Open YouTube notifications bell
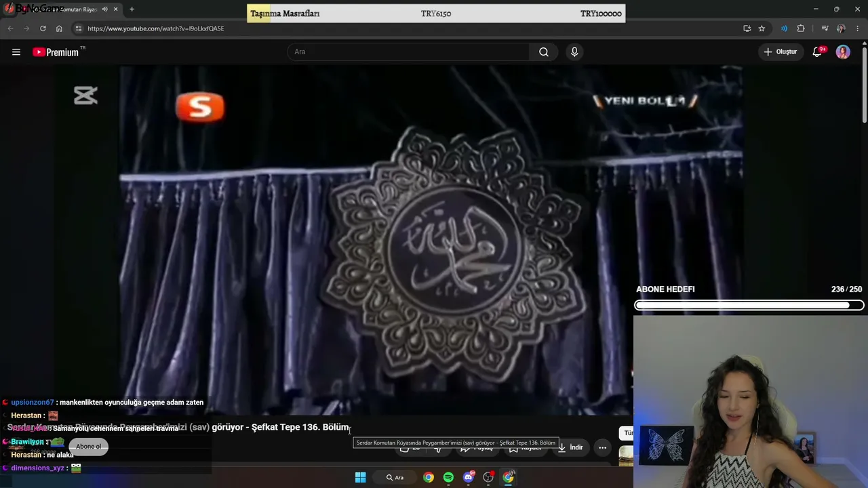 (817, 52)
